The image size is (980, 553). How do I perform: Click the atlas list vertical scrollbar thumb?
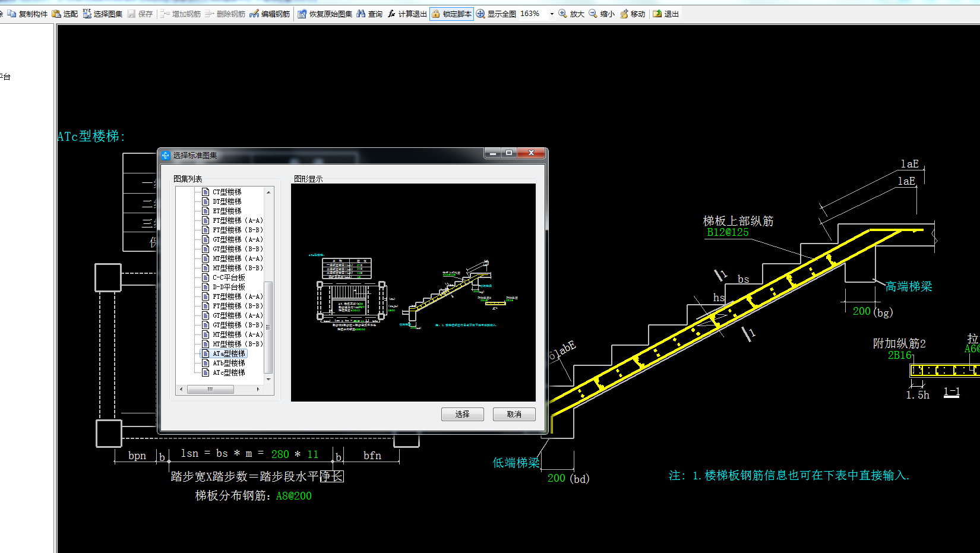click(x=268, y=327)
